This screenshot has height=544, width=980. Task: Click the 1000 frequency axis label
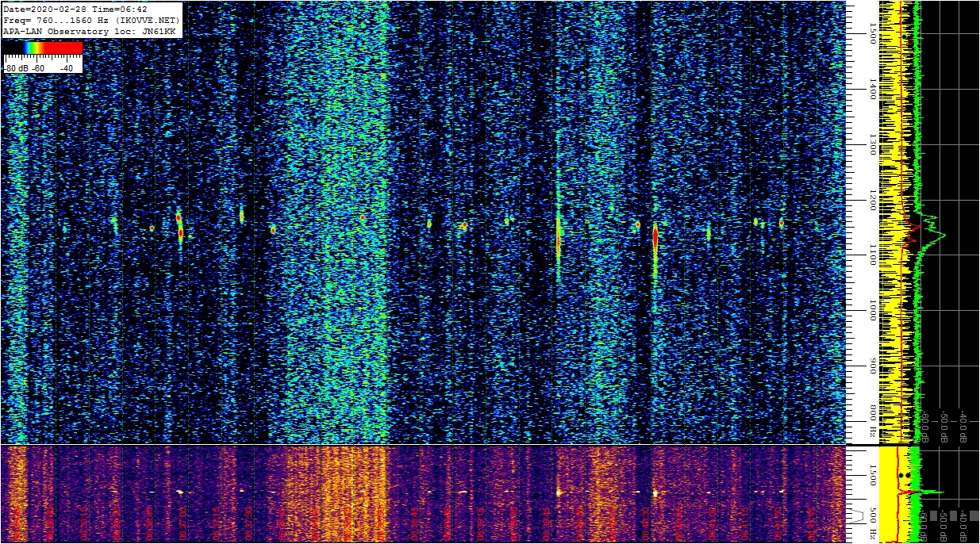872,310
